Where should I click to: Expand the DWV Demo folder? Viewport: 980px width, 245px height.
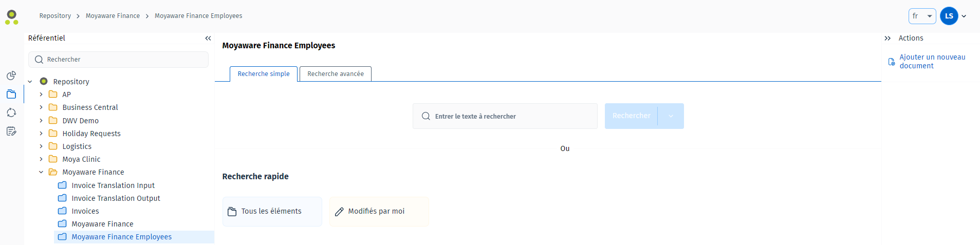(41, 121)
